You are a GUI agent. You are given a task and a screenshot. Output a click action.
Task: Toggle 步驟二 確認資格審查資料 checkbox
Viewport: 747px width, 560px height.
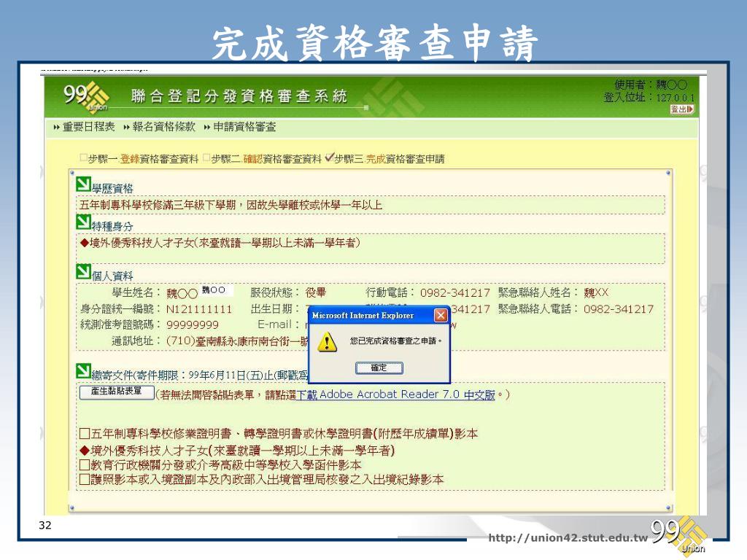pos(206,157)
